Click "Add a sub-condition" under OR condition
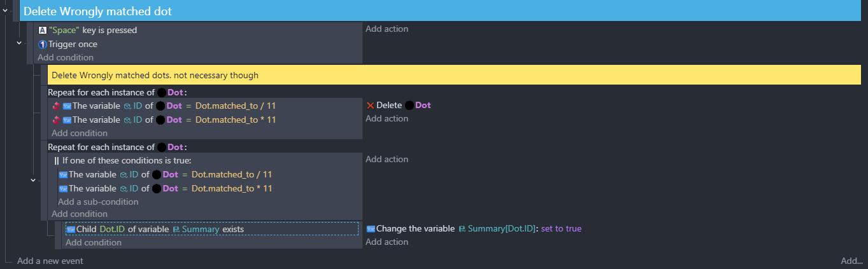The width and height of the screenshot is (868, 269). coord(98,202)
